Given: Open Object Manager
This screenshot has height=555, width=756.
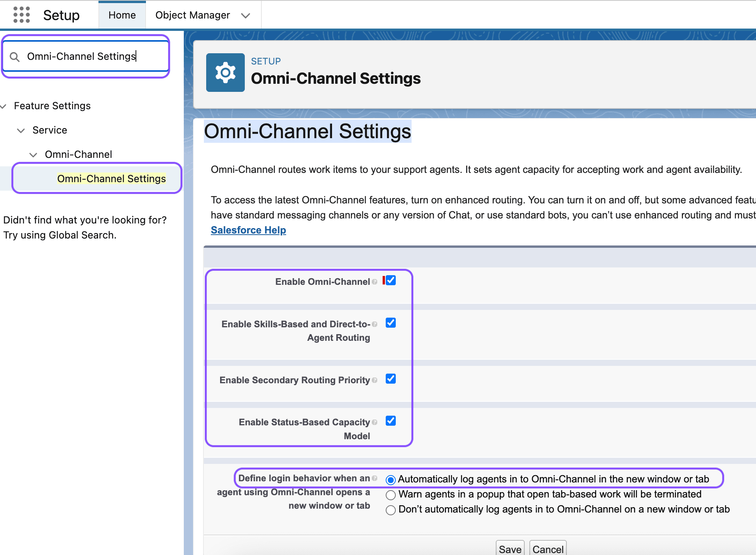Looking at the screenshot, I should pyautogui.click(x=192, y=15).
